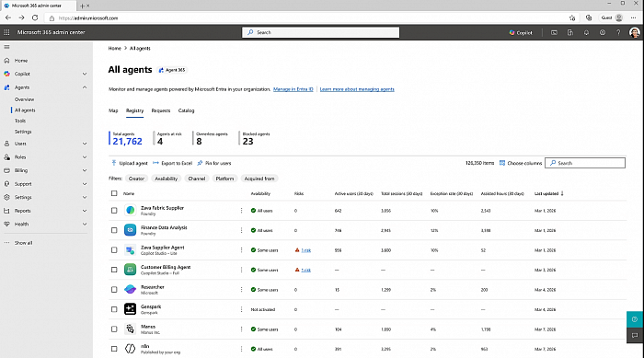Open the user profile avatar
The width and height of the screenshot is (644, 358).
635,32
